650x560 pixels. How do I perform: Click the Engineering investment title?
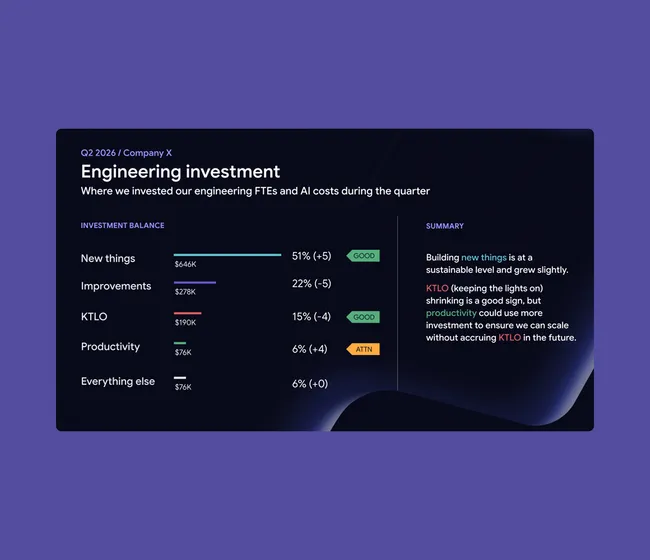[180, 172]
